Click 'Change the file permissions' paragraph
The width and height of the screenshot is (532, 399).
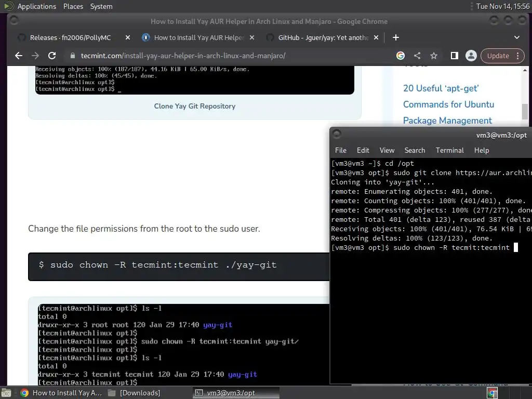tap(144, 229)
